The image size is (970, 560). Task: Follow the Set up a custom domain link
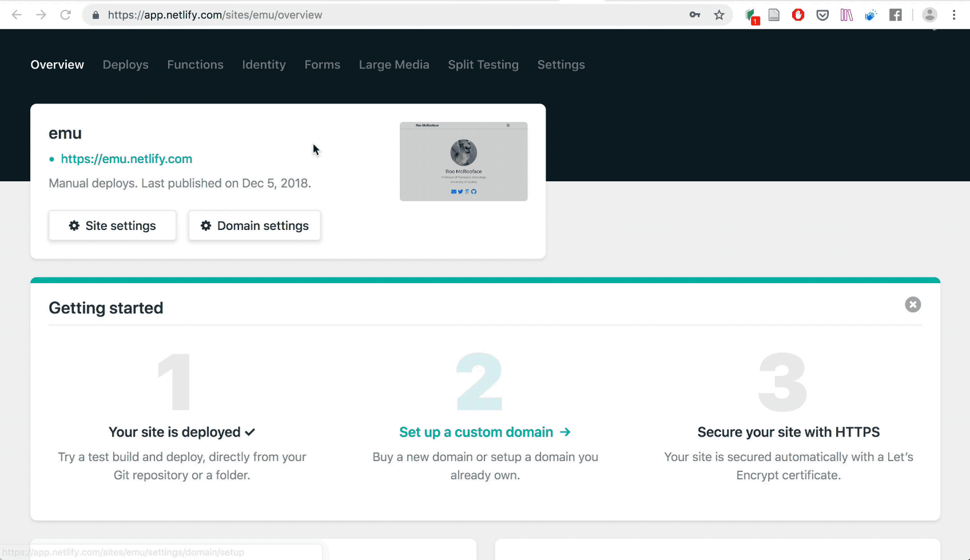[x=485, y=432]
